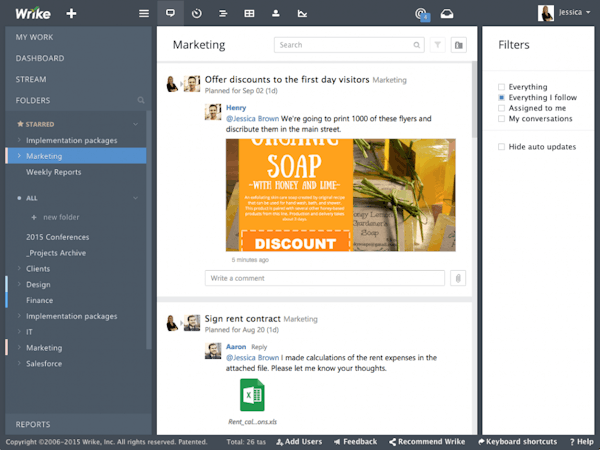Open the inbox tray icon
Screen dimensions: 600x450
pos(447,14)
